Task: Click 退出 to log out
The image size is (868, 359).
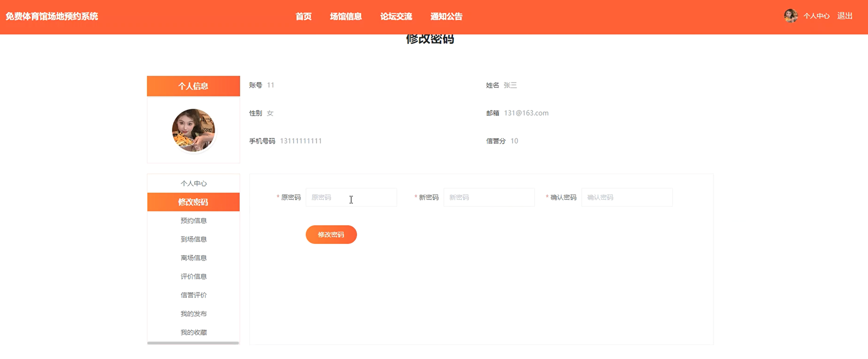Action: [x=845, y=16]
